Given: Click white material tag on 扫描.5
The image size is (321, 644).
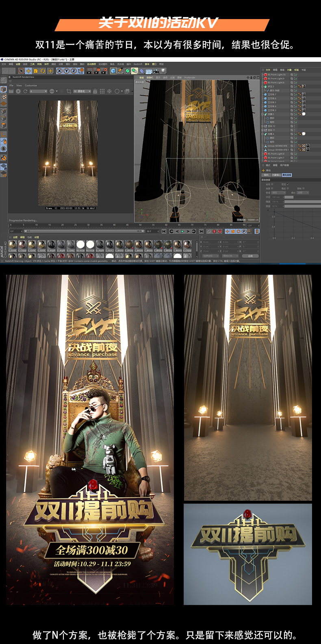Looking at the screenshot, I should [x=304, y=114].
